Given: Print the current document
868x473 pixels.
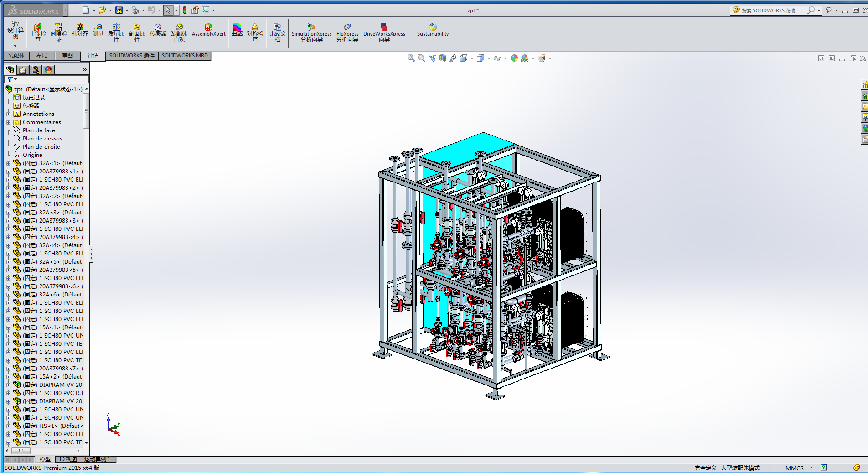Looking at the screenshot, I should pyautogui.click(x=135, y=10).
